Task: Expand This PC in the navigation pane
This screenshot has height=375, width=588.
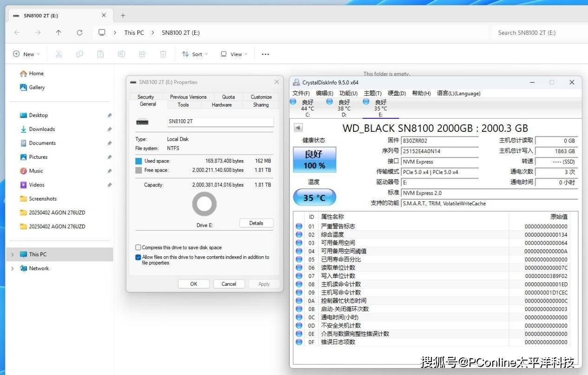Action: point(13,254)
